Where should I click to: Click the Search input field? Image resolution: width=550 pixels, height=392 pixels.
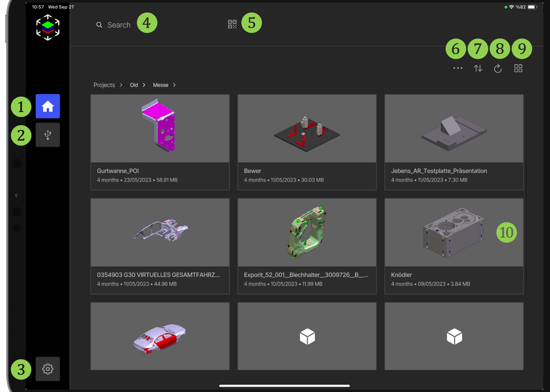pos(119,25)
